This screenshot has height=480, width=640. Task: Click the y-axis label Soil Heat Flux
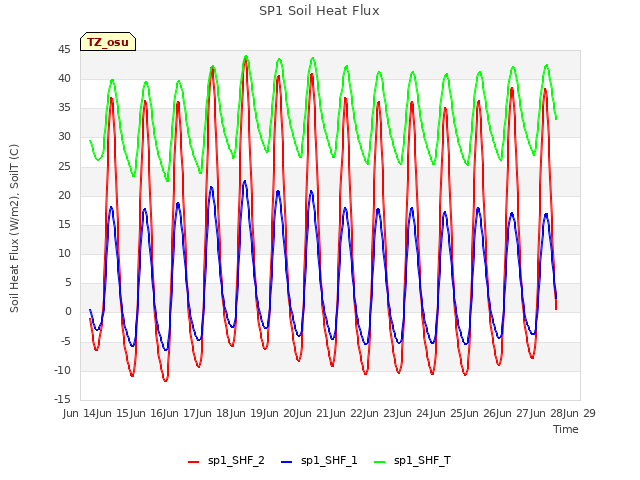(x=14, y=229)
